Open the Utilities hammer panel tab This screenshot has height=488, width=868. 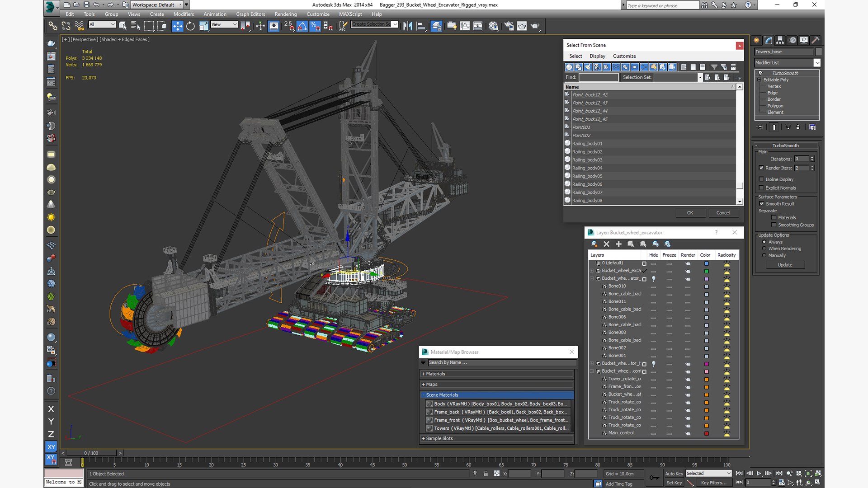point(816,40)
